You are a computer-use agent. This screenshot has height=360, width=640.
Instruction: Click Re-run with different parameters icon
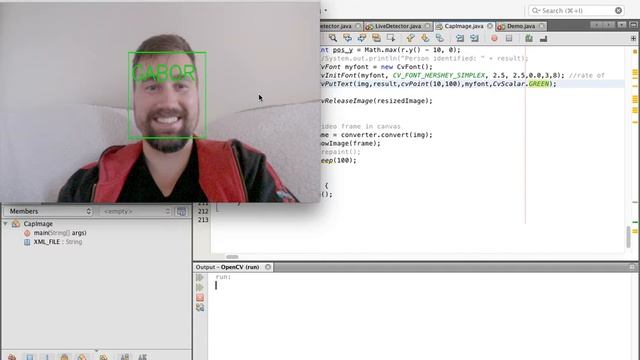click(200, 288)
